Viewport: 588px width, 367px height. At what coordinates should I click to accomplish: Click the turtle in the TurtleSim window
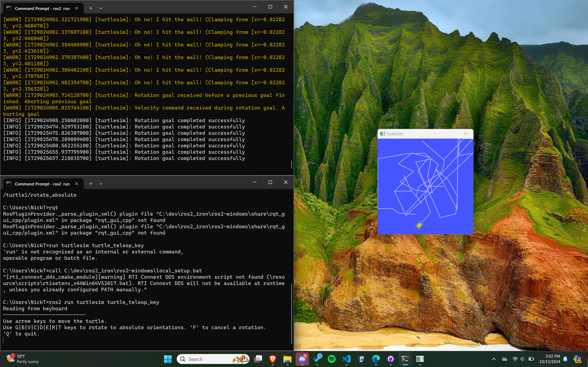coord(419,226)
